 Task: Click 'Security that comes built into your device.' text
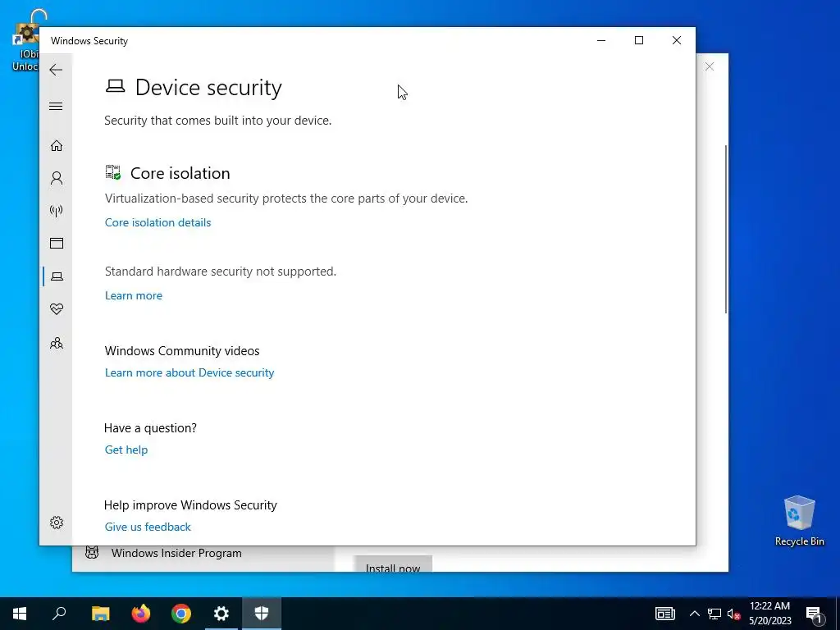pyautogui.click(x=218, y=121)
